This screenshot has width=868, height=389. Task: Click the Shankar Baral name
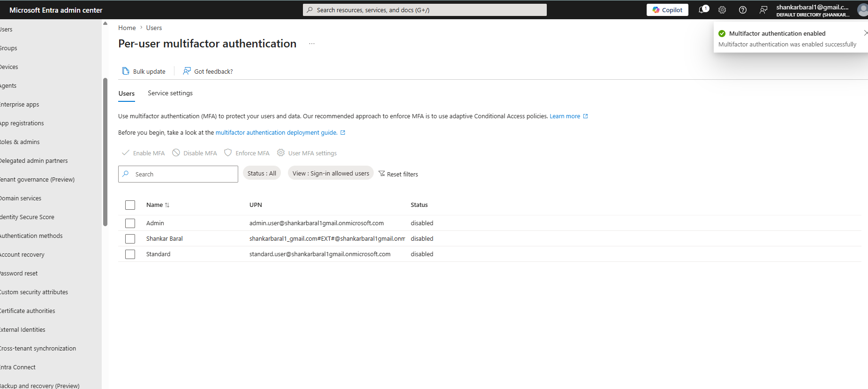(x=165, y=239)
